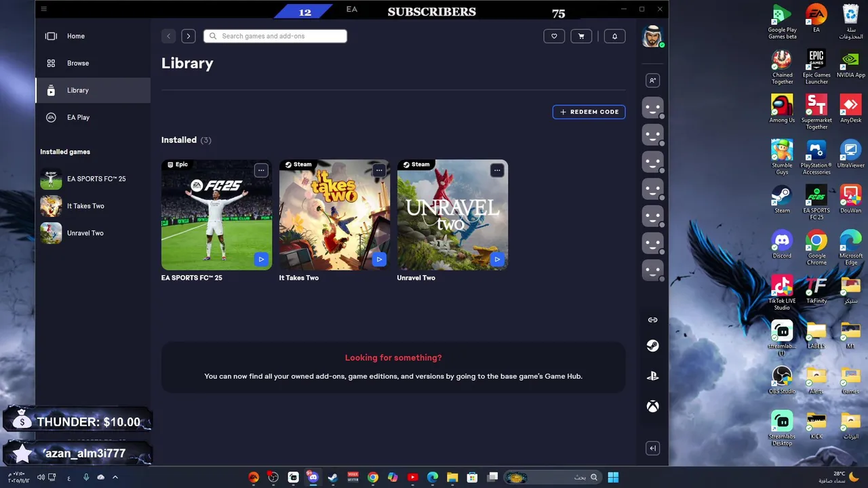Select the Among Us desktop icon
Image resolution: width=868 pixels, height=488 pixels.
tap(782, 109)
